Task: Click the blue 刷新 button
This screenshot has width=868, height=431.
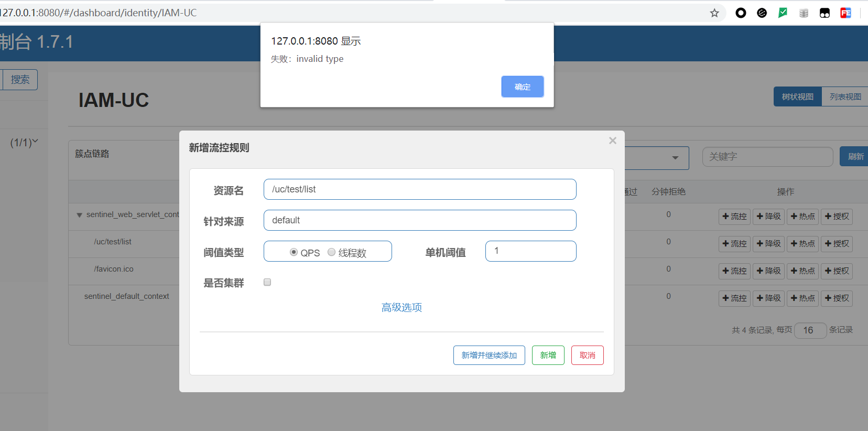Action: 854,157
